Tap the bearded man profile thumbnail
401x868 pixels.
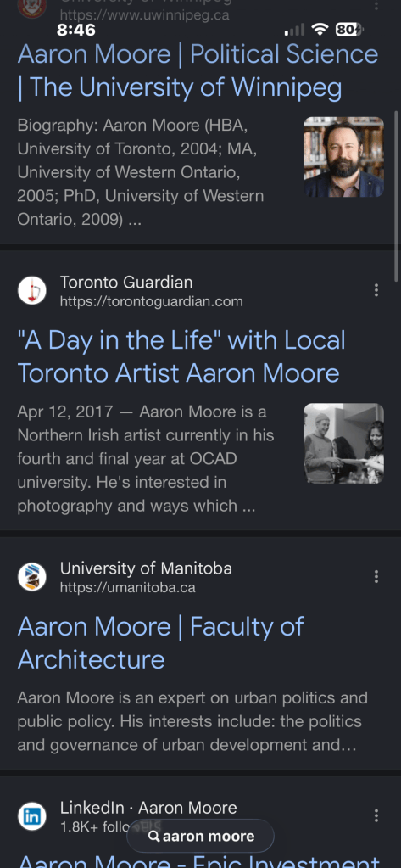pyautogui.click(x=343, y=157)
